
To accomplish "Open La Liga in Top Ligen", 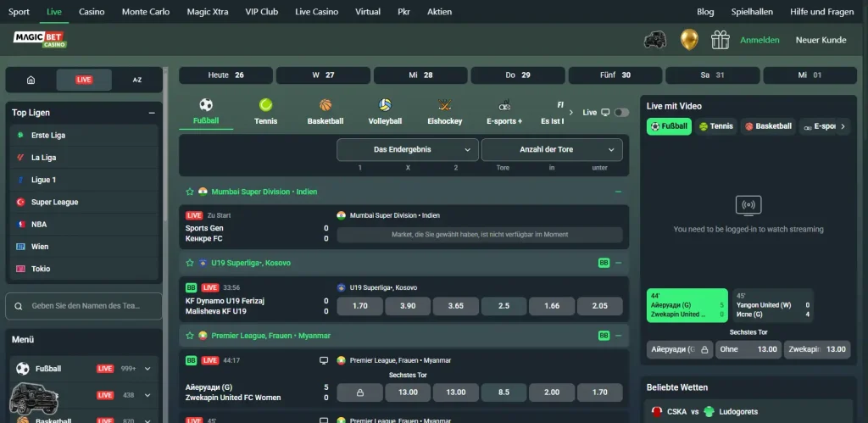I will (x=84, y=157).
